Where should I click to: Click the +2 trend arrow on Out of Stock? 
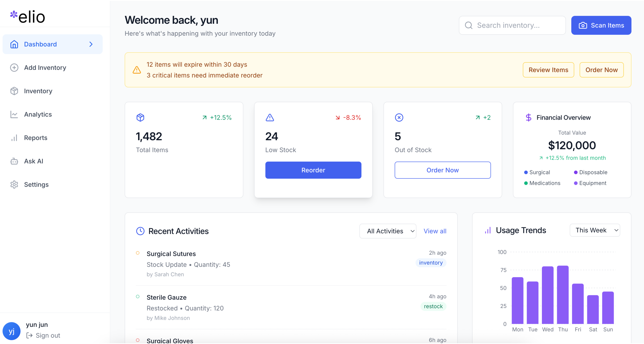tap(478, 118)
